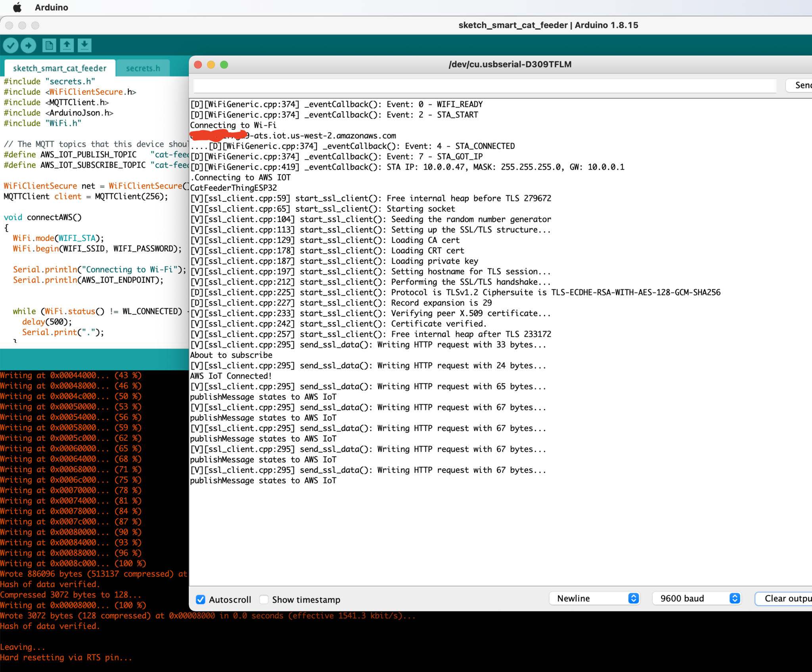
Task: Click the 'Certificate verified.' log line
Action: point(338,324)
